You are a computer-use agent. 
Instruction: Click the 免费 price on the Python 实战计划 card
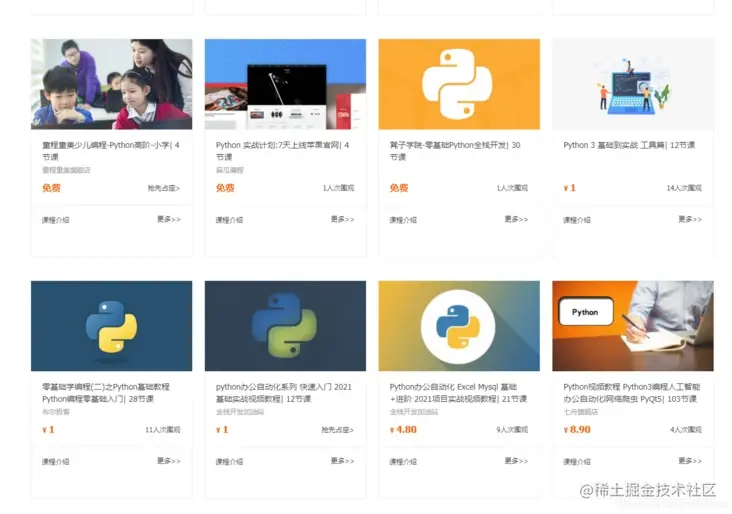point(225,188)
